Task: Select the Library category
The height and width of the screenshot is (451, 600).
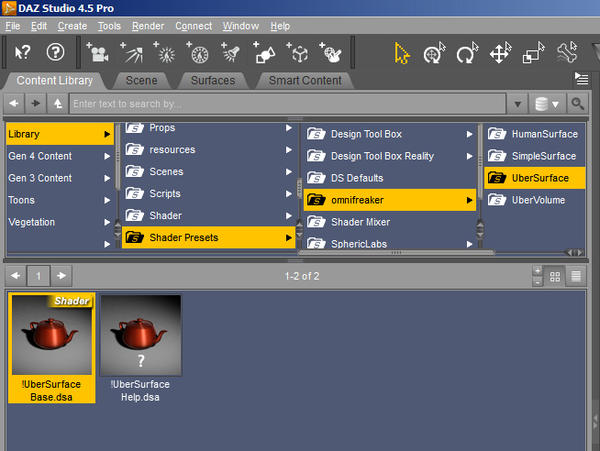Action: click(x=60, y=134)
